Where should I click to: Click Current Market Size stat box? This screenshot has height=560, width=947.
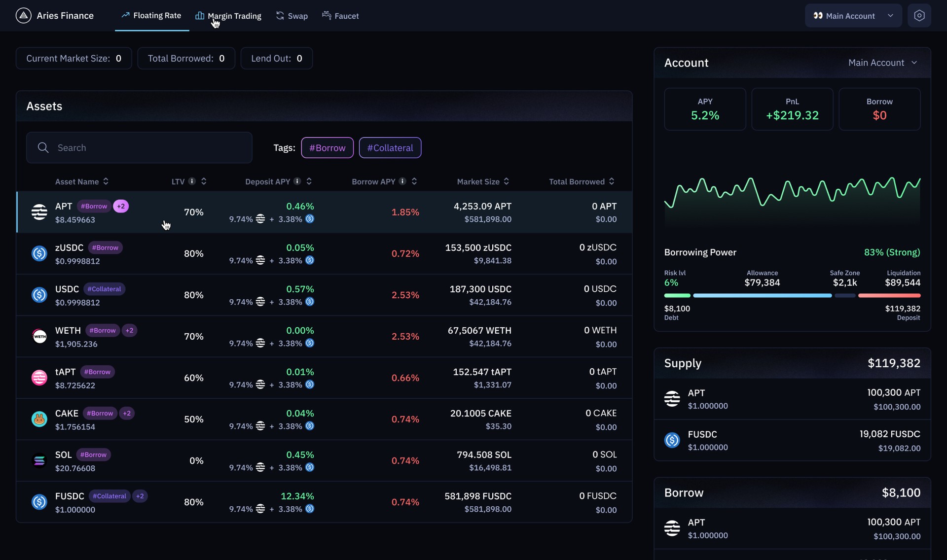(74, 58)
